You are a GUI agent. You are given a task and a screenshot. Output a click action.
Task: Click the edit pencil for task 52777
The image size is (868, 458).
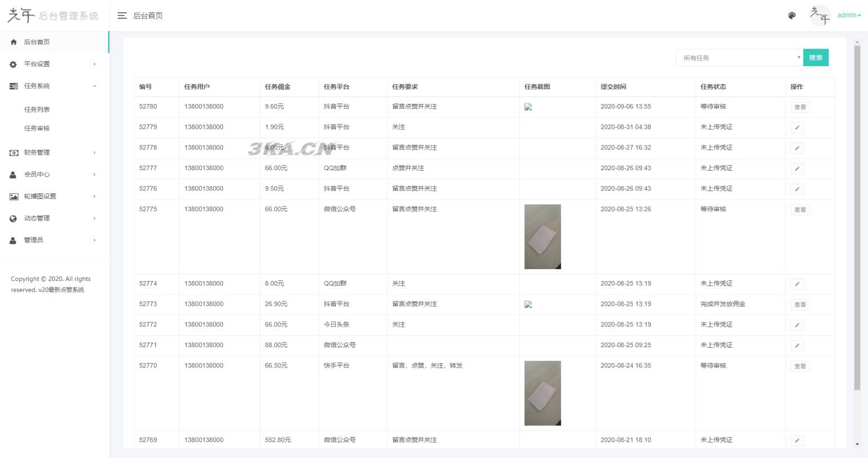click(x=797, y=168)
